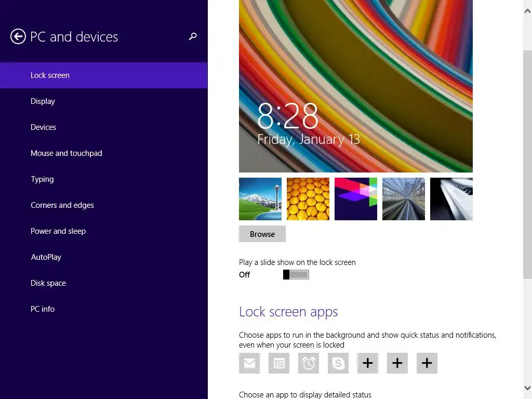
Task: Open the Typing settings page
Action: pos(104,179)
